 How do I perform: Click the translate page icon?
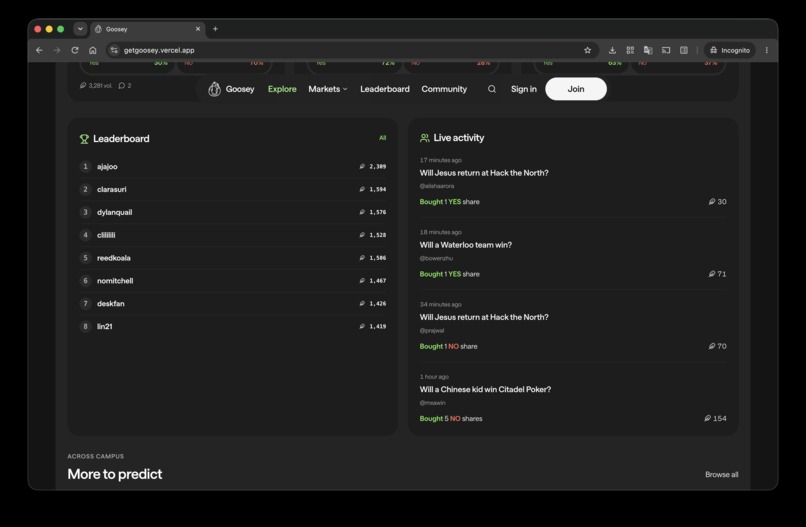click(648, 50)
